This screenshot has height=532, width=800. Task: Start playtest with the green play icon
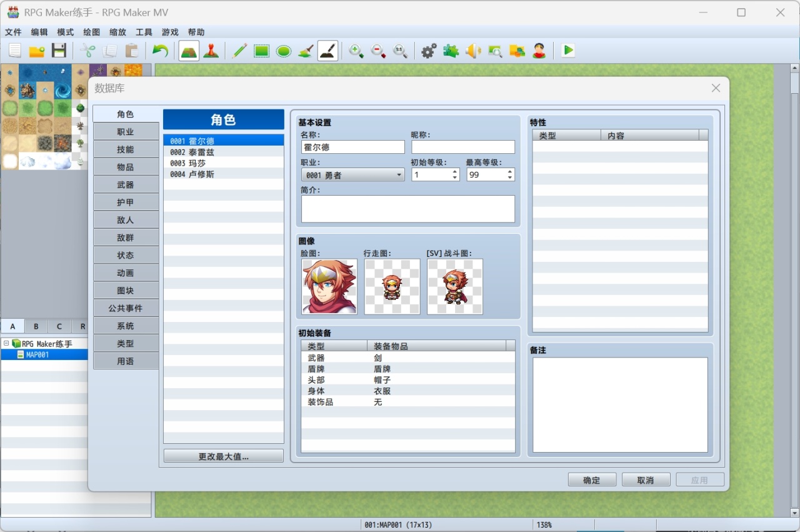tap(567, 51)
